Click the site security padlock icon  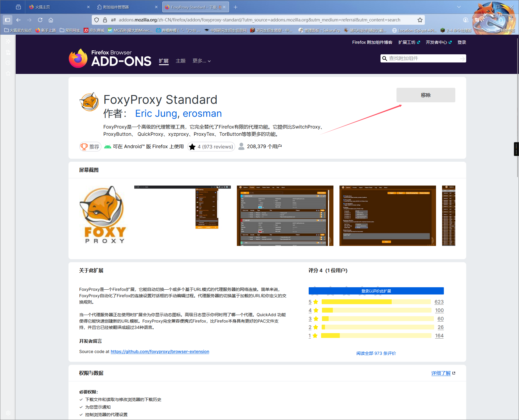click(x=105, y=20)
